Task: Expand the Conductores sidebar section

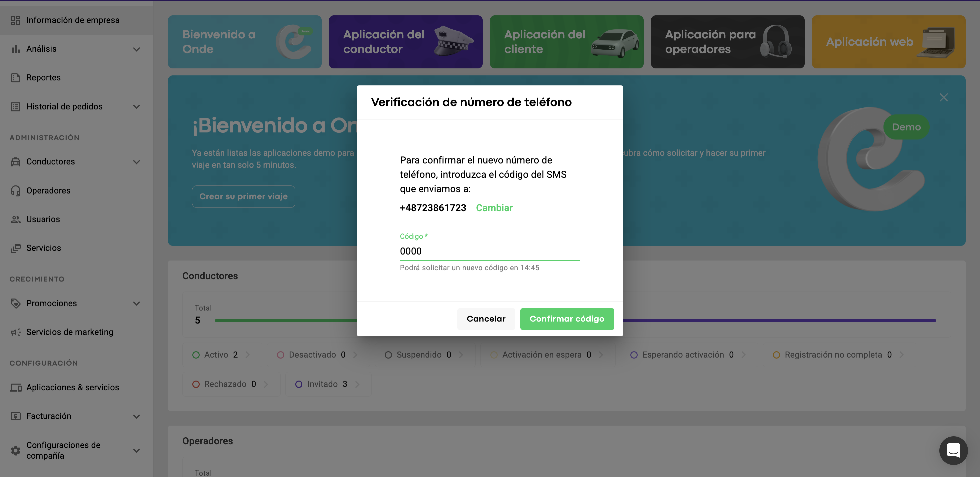Action: click(137, 162)
